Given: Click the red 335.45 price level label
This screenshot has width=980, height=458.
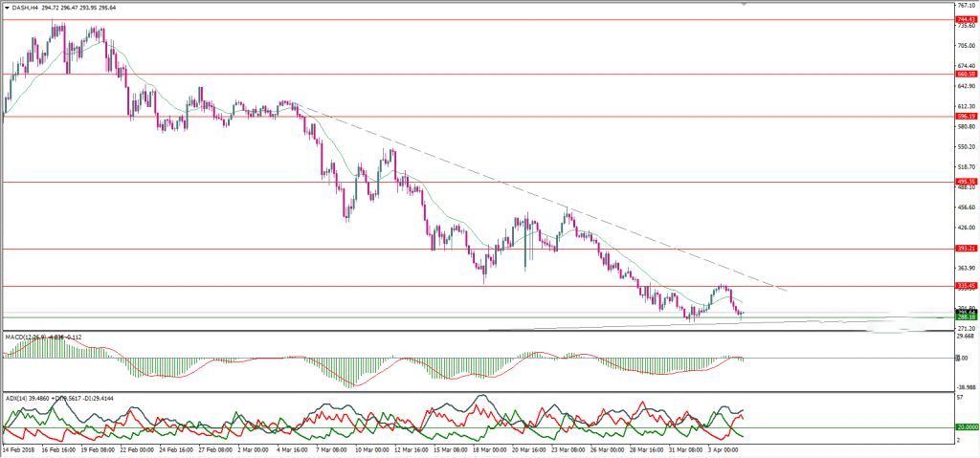Looking at the screenshot, I should (x=966, y=286).
